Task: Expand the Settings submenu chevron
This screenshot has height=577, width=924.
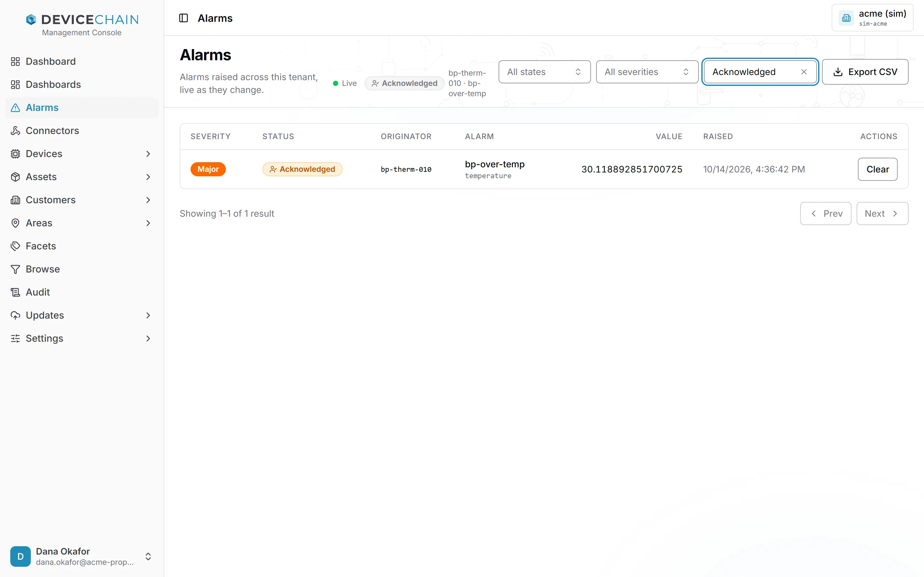Action: click(x=148, y=339)
